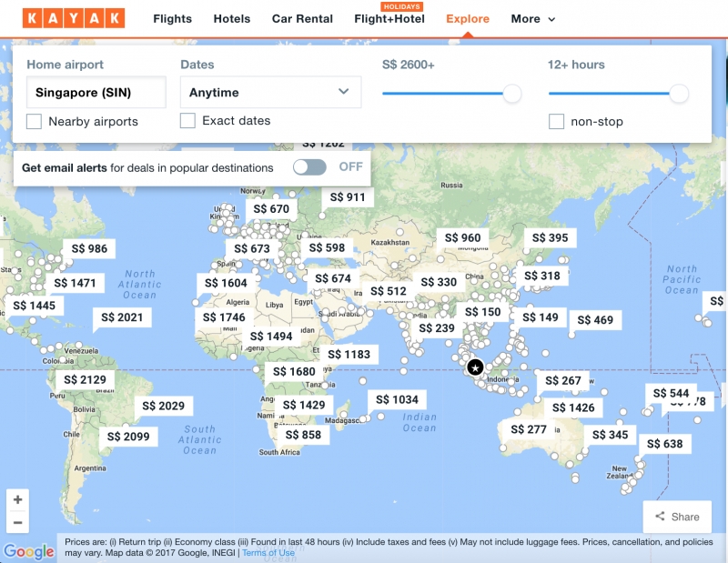Toggle email alerts for deals on
The image size is (728, 563).
309,167
